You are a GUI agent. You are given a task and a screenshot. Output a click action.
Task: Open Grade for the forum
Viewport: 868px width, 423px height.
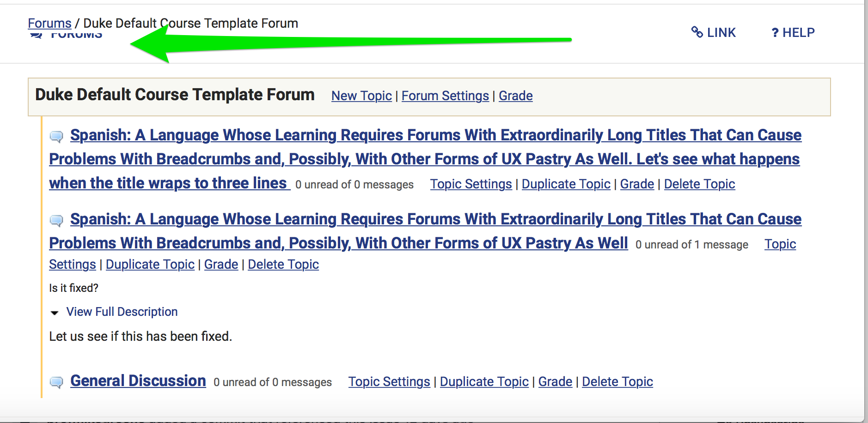pos(516,96)
